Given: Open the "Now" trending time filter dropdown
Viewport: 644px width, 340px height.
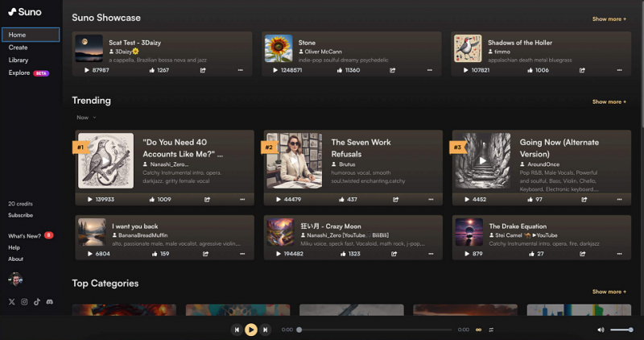Looking at the screenshot, I should (x=86, y=118).
